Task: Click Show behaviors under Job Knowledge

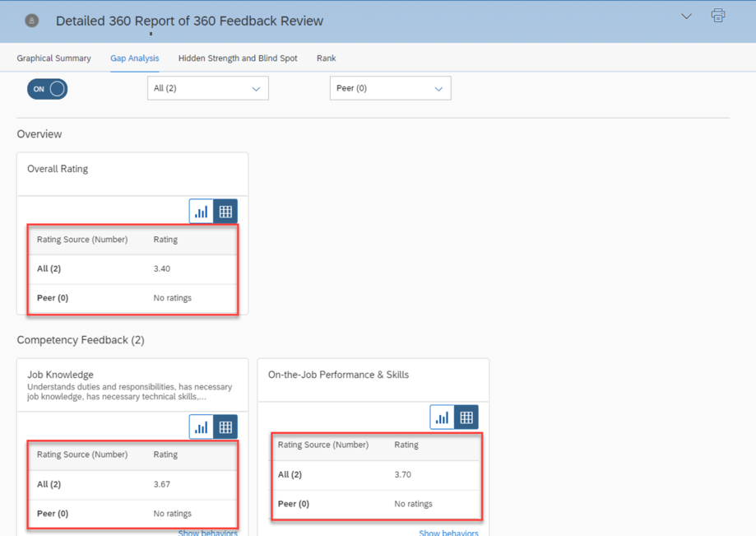Action: 207,533
